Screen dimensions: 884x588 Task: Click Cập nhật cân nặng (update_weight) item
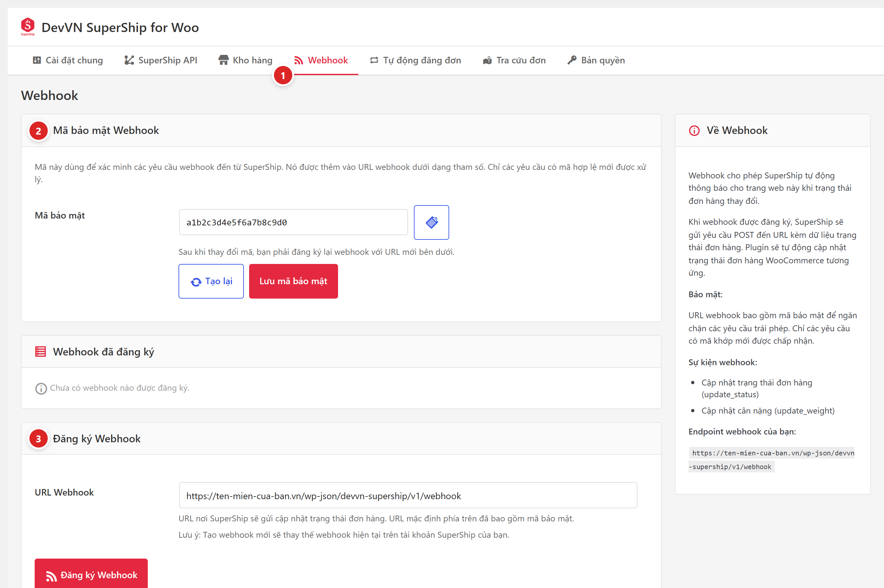click(x=768, y=411)
